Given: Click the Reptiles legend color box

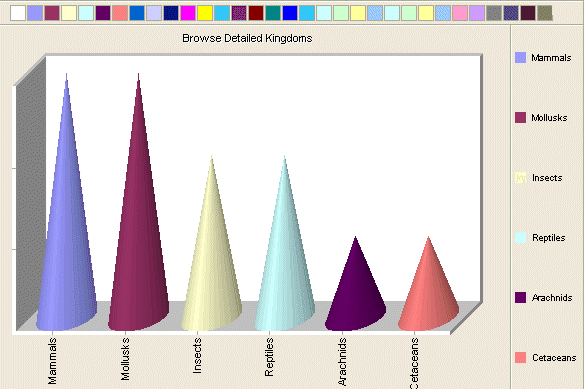Looking at the screenshot, I should tap(520, 238).
